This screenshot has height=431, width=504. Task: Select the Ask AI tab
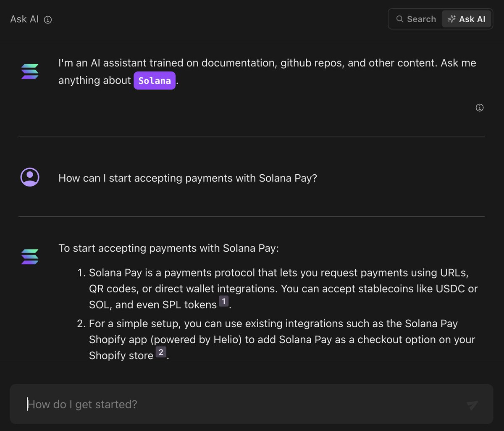(x=467, y=19)
